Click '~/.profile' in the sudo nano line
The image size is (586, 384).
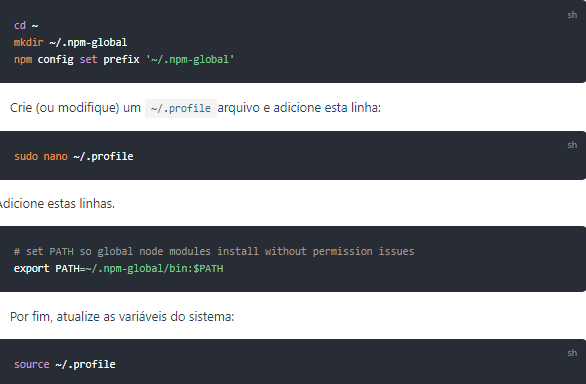click(x=103, y=156)
